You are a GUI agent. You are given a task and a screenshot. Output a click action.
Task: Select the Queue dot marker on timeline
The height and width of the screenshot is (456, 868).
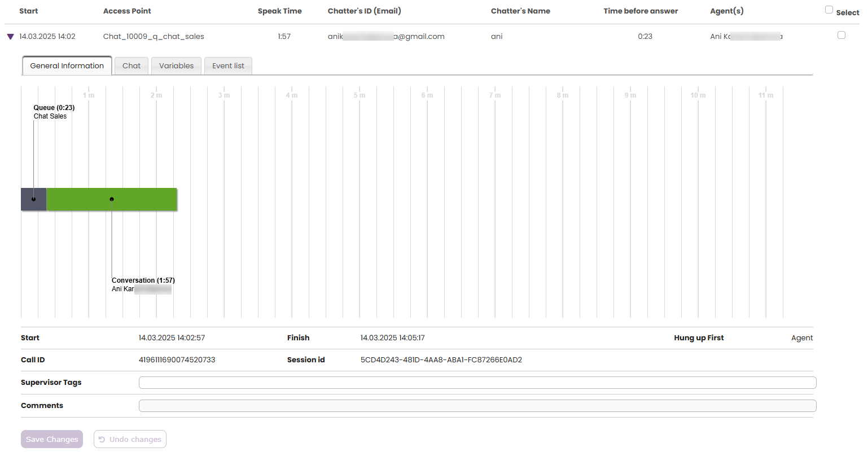pyautogui.click(x=33, y=199)
